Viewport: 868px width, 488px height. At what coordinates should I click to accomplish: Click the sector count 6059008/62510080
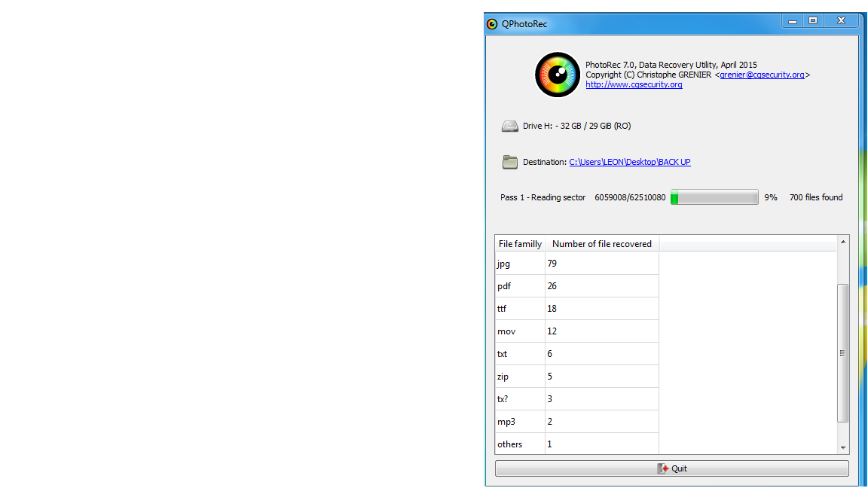point(630,197)
